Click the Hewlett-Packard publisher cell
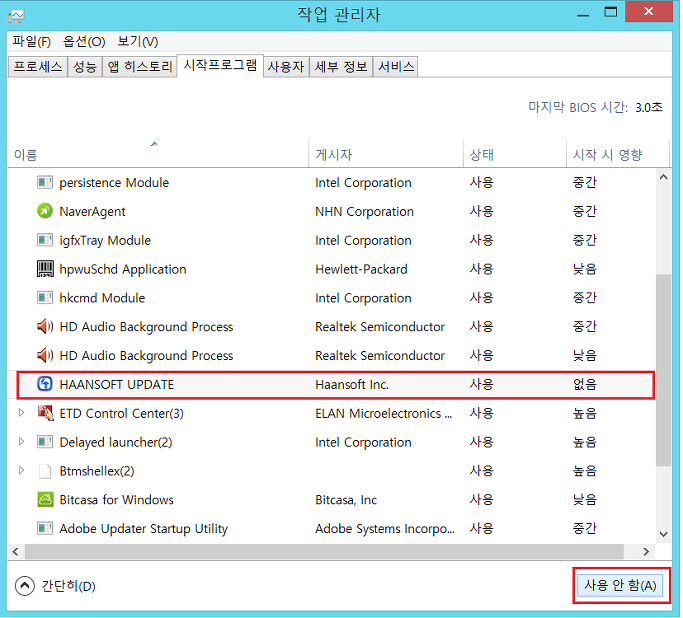Image resolution: width=683 pixels, height=618 pixels. (x=361, y=269)
